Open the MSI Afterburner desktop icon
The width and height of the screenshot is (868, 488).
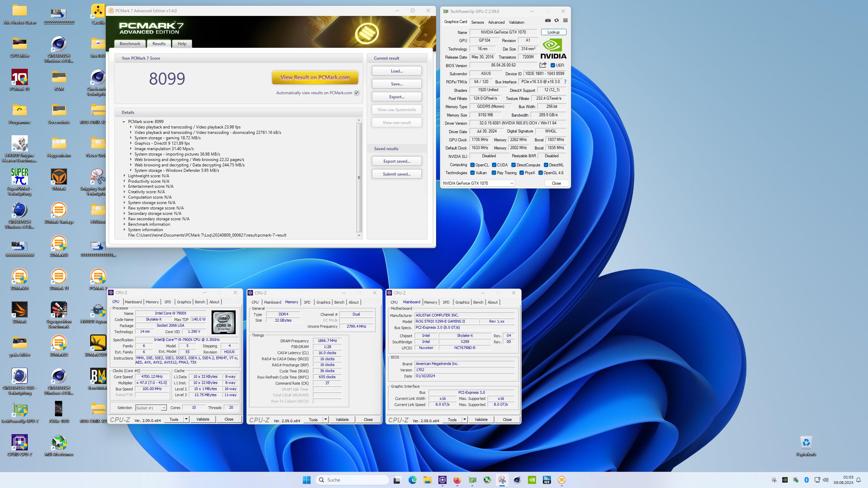point(59,445)
